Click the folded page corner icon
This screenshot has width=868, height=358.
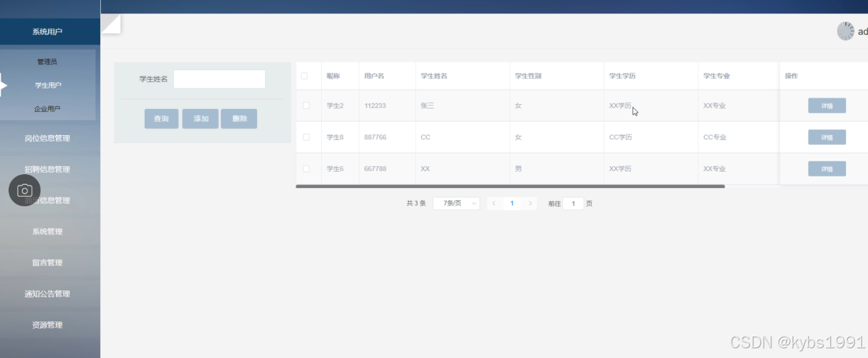(111, 24)
